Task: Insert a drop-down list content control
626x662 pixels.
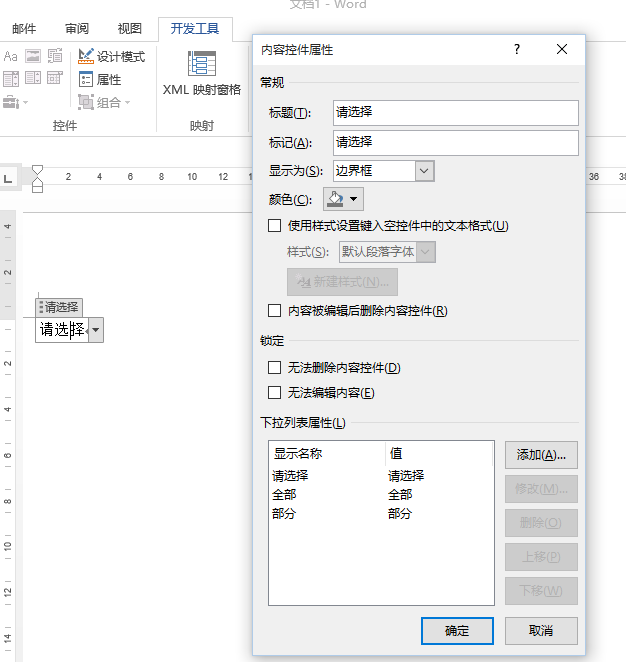Action: click(33, 78)
